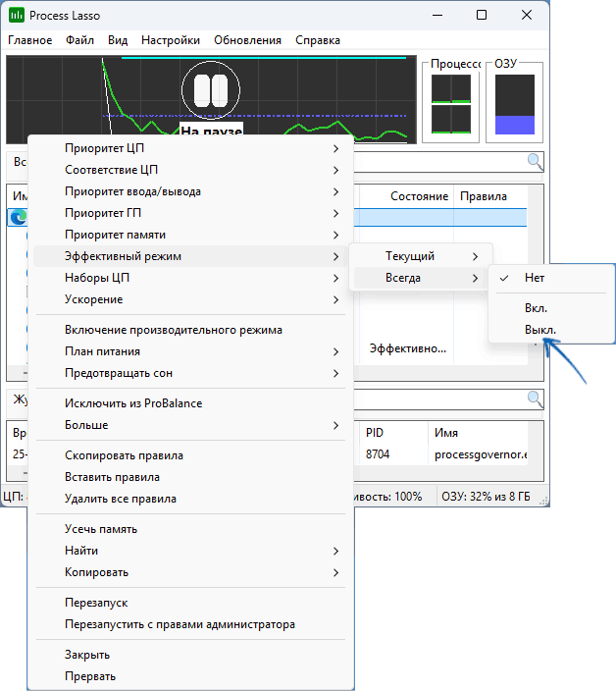
Task: Click the CPU cores usage meter
Action: [x=451, y=104]
